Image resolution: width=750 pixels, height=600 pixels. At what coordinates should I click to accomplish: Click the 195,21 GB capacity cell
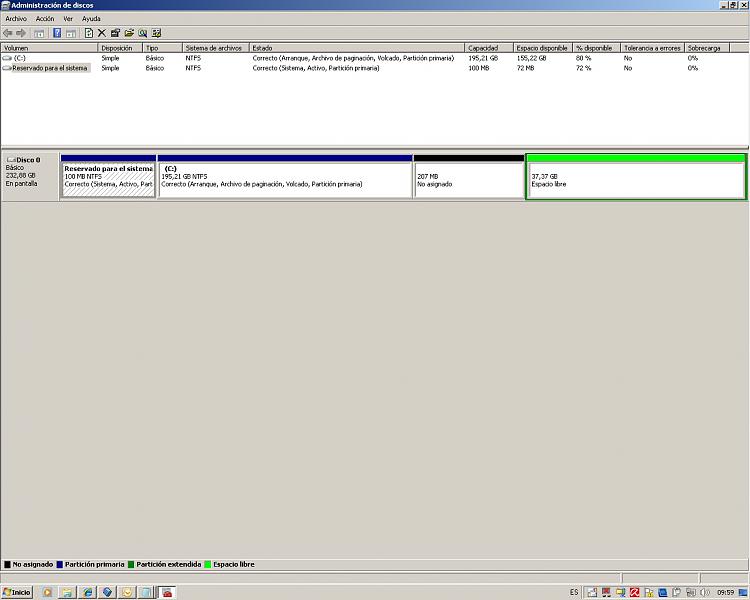coord(483,58)
